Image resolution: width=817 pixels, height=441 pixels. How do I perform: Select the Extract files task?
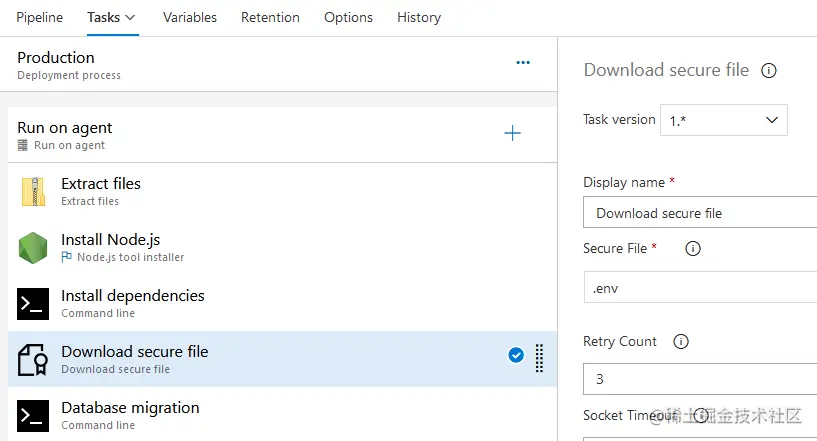[282, 191]
